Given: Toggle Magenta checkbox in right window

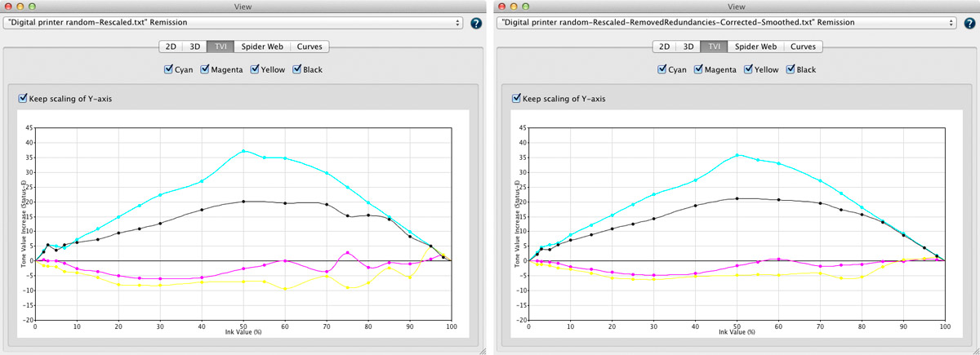Looking at the screenshot, I should [699, 70].
